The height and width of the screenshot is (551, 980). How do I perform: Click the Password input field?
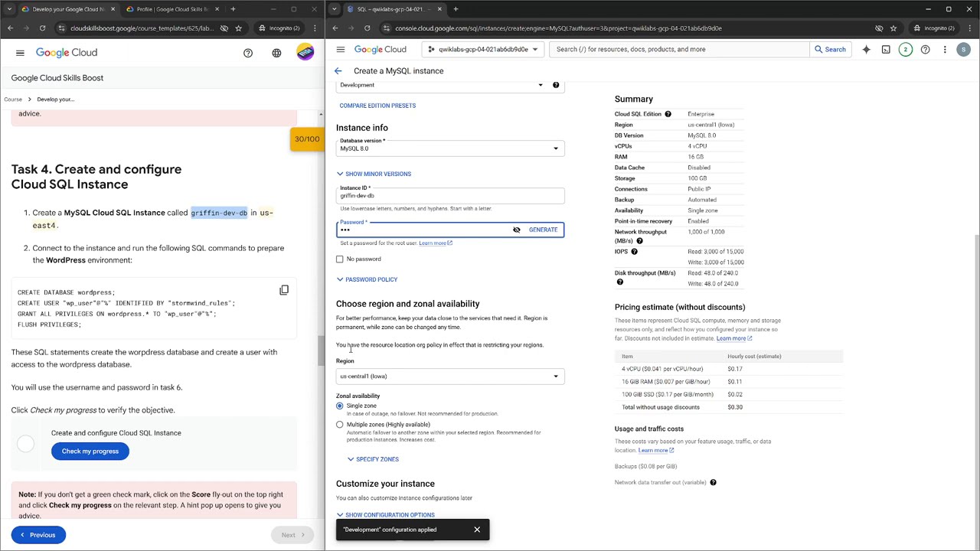(423, 230)
